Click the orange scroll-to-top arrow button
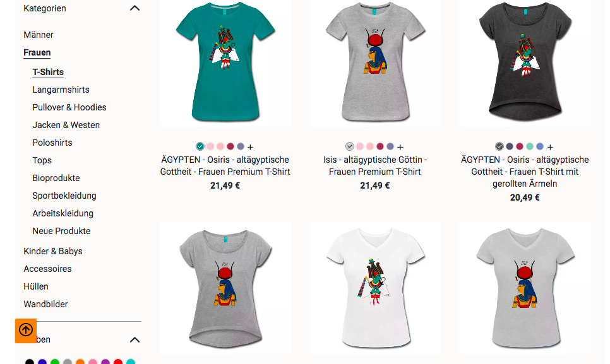 click(x=26, y=331)
